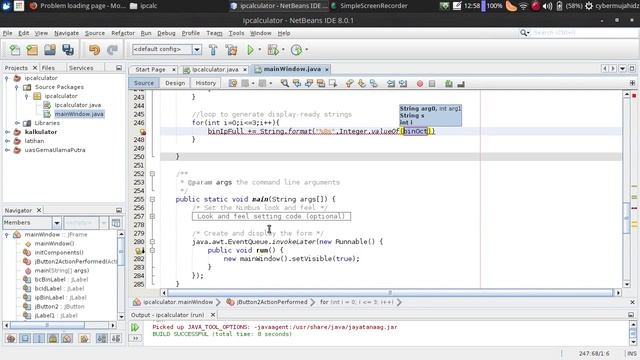
Task: Open the Run Project dropdown arrow
Action: click(x=260, y=50)
